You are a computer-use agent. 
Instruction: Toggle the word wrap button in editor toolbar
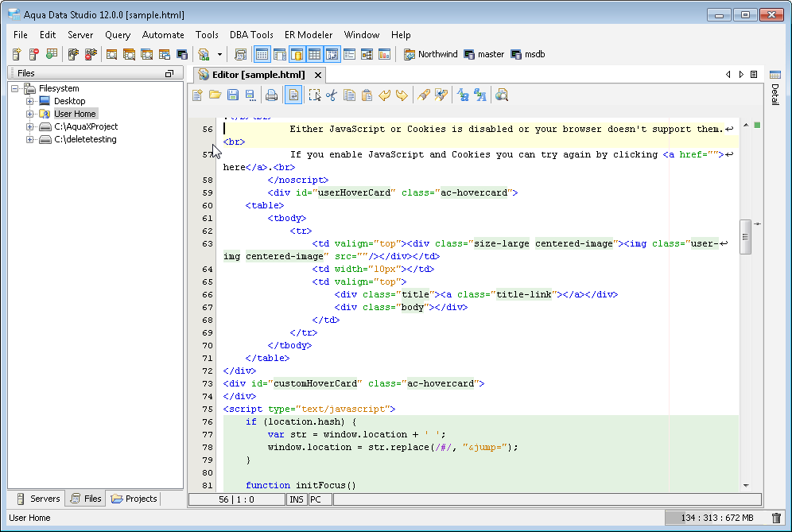tap(293, 95)
